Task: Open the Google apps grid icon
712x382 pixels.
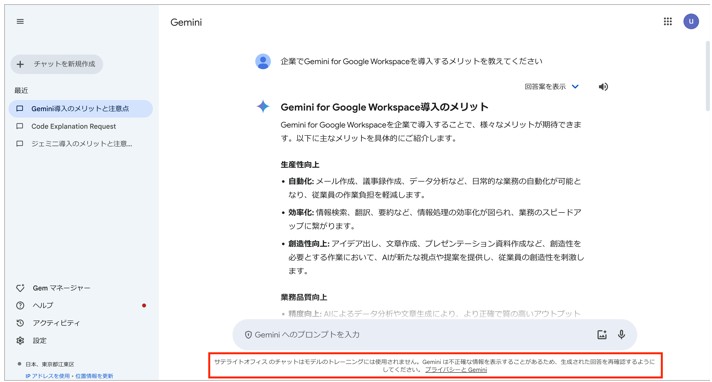Action: [x=668, y=21]
